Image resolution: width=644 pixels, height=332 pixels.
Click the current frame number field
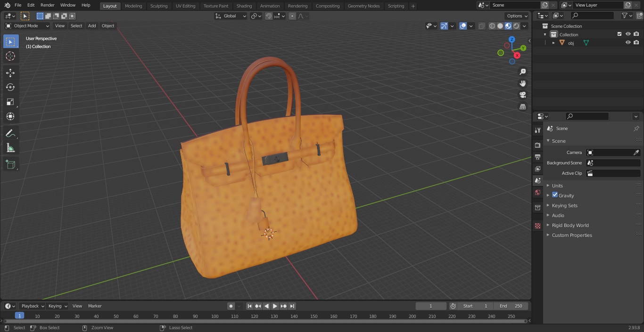click(431, 306)
